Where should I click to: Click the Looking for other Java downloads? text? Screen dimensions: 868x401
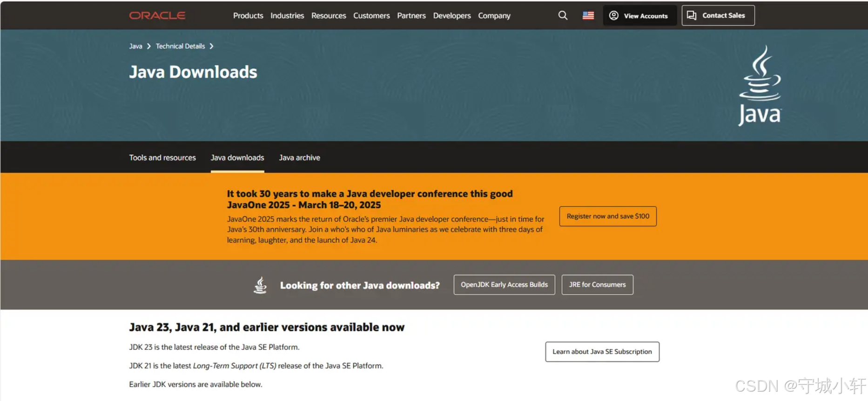pyautogui.click(x=360, y=285)
